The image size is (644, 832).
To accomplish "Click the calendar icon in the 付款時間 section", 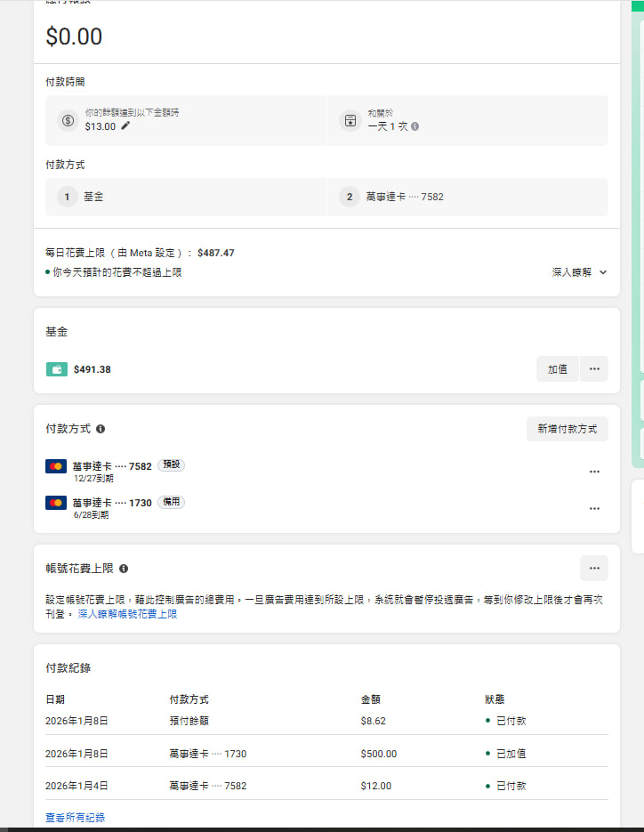I will click(x=350, y=120).
